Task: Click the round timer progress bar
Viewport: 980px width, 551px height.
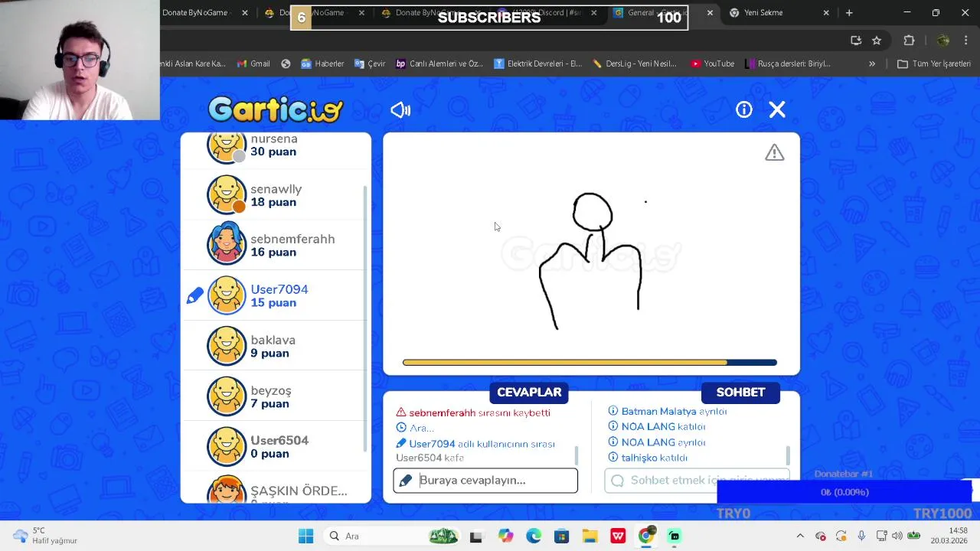Action: coord(590,363)
